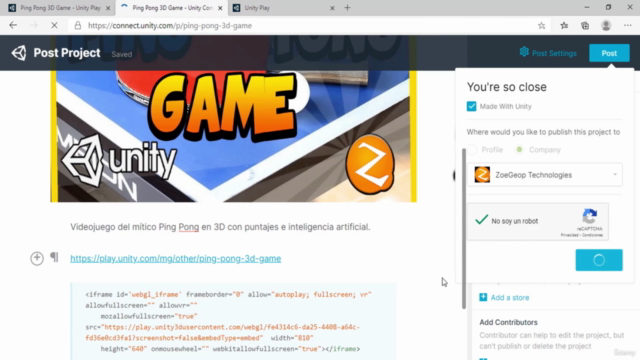Click the Add a store link
640x360 pixels.
click(x=510, y=298)
